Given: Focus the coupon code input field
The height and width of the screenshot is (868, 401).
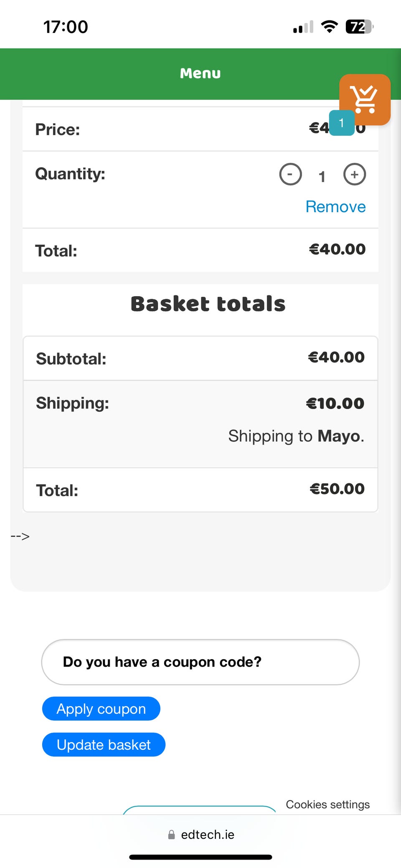Looking at the screenshot, I should click(x=200, y=662).
